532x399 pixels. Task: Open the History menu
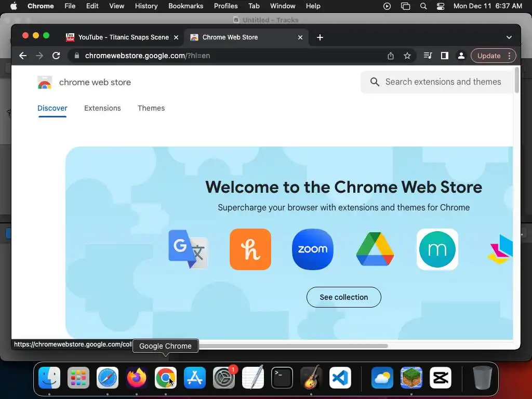point(146,6)
